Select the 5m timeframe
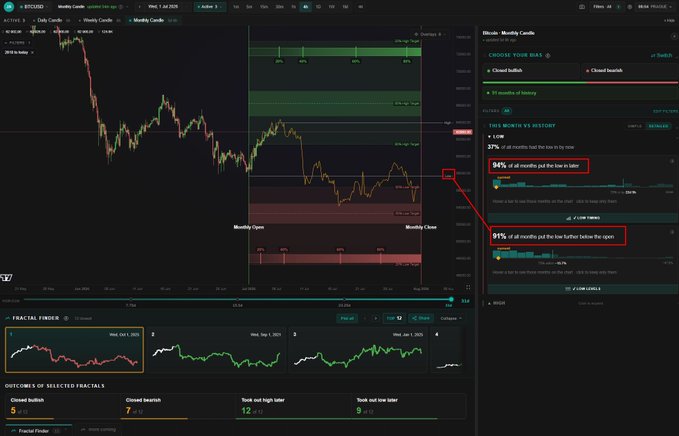 (249, 7)
